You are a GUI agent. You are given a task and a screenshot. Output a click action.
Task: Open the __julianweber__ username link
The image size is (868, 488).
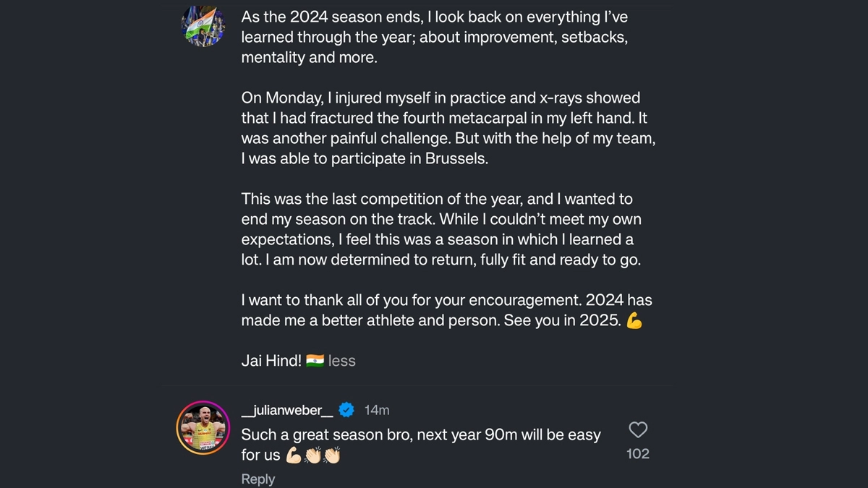pyautogui.click(x=287, y=410)
